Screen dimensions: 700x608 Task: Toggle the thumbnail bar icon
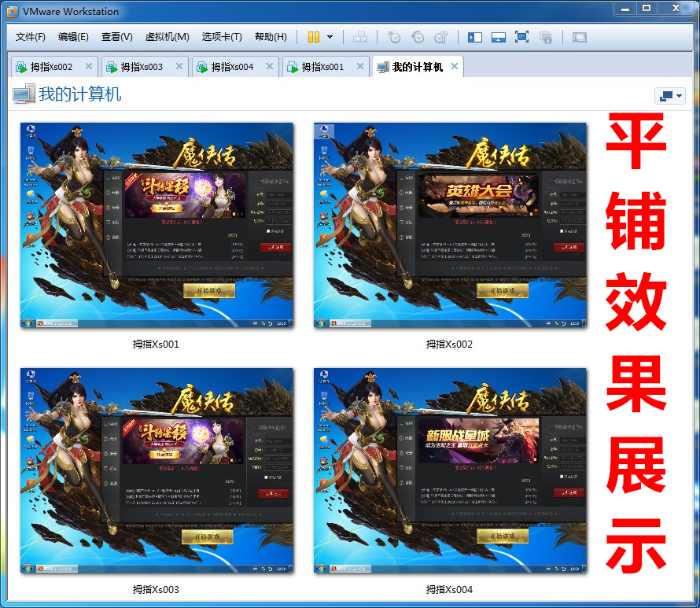pyautogui.click(x=498, y=37)
